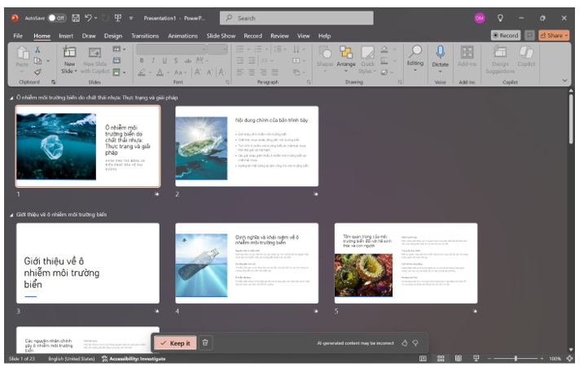Give thumbs down to AI-generated content
Screen dimensions: 588x371
[x=415, y=343]
